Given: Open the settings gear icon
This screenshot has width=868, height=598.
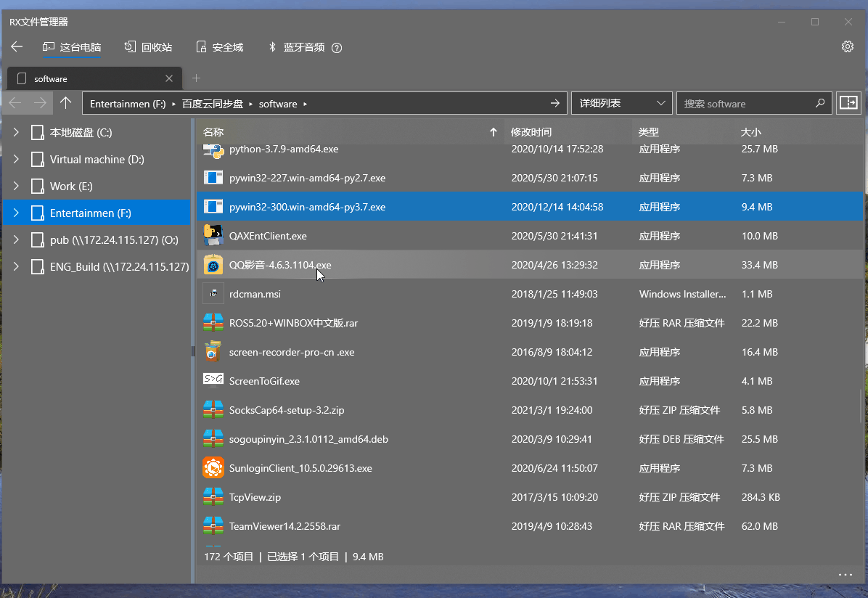Looking at the screenshot, I should pos(848,47).
